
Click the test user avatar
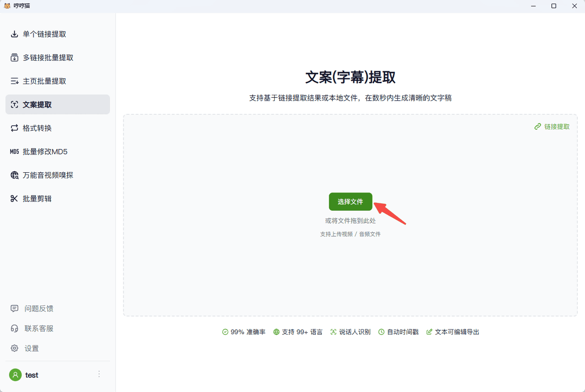click(x=16, y=375)
